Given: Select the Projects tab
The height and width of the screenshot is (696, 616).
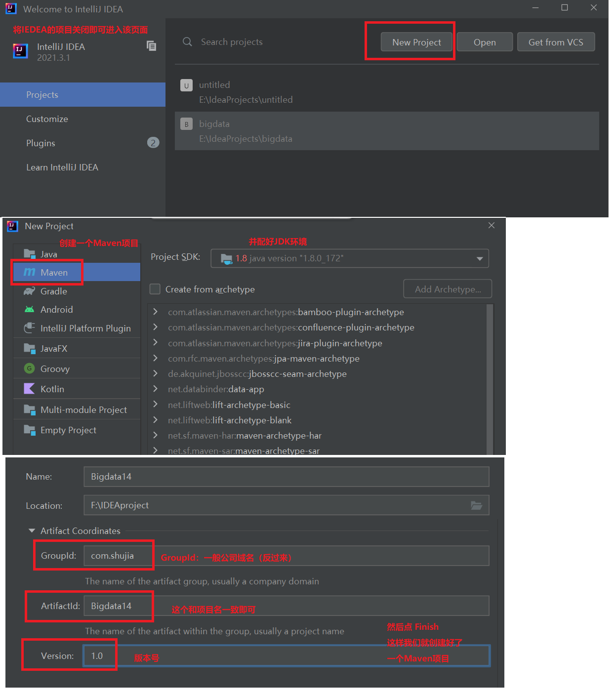Looking at the screenshot, I should coord(82,94).
